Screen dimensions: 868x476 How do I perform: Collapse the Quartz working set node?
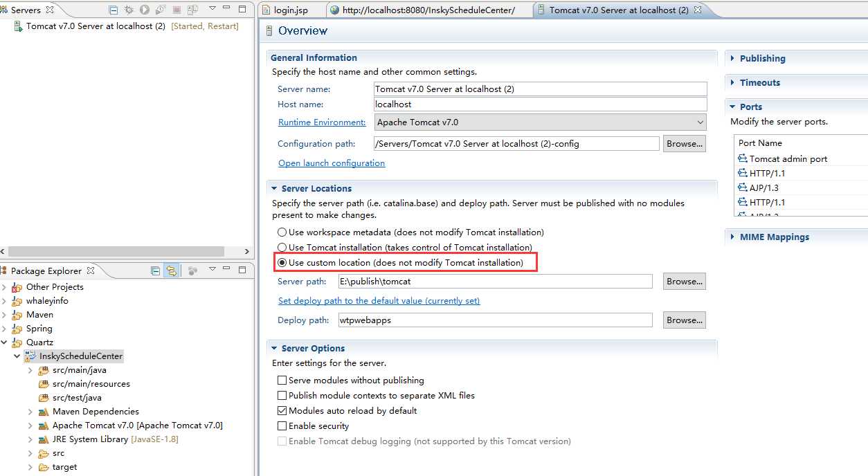pos(4,342)
